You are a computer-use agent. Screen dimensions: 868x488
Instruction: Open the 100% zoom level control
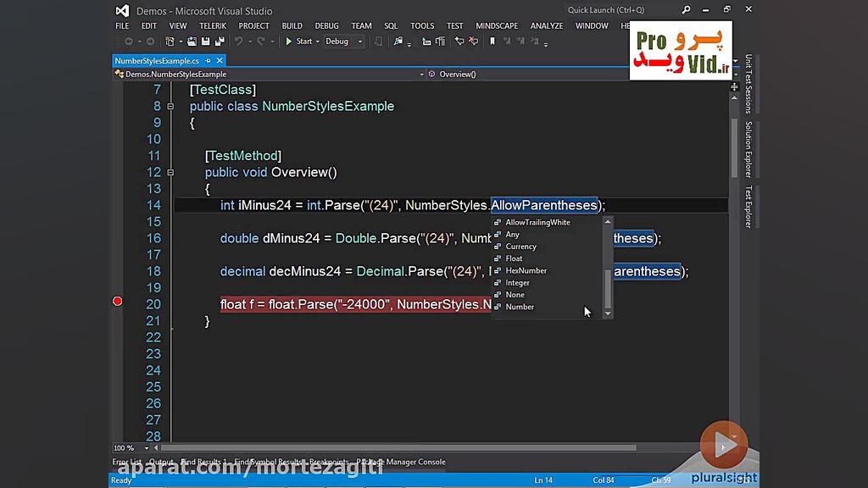coord(127,447)
